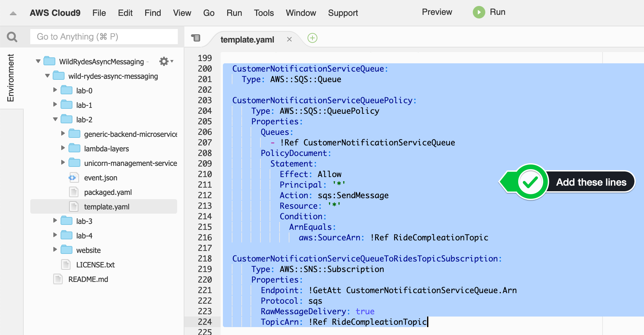This screenshot has height=335, width=644.
Task: Expand the lab-0 folder
Action: click(55, 90)
